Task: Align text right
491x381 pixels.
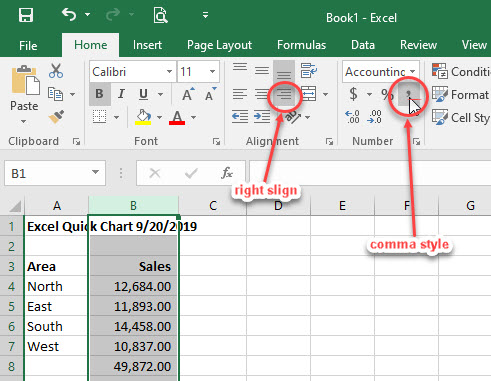Action: coord(284,94)
